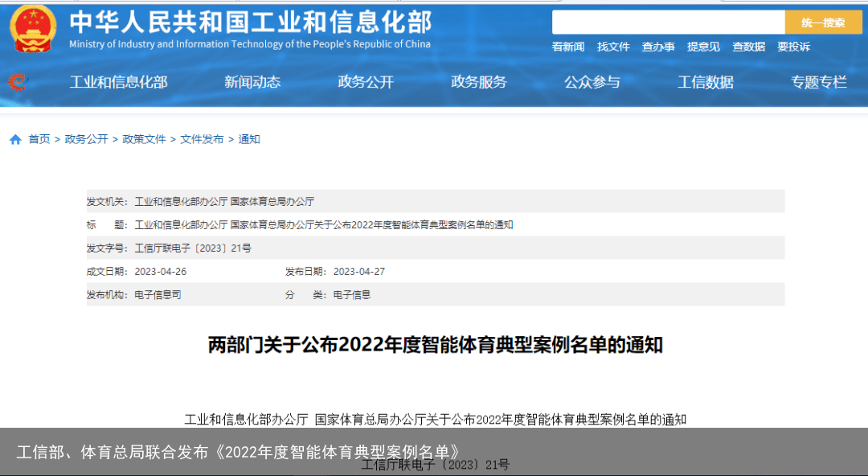Go to 通知 breadcrumb link
The image size is (868, 476).
[x=249, y=139]
